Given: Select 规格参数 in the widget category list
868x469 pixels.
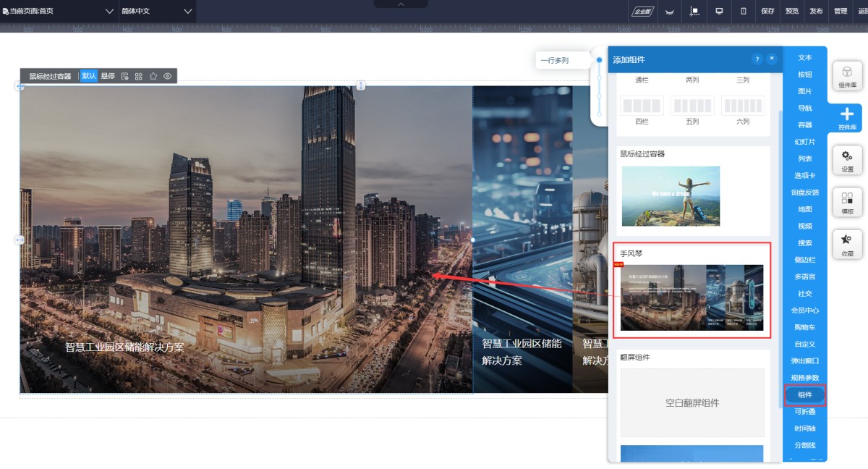Looking at the screenshot, I should 805,378.
